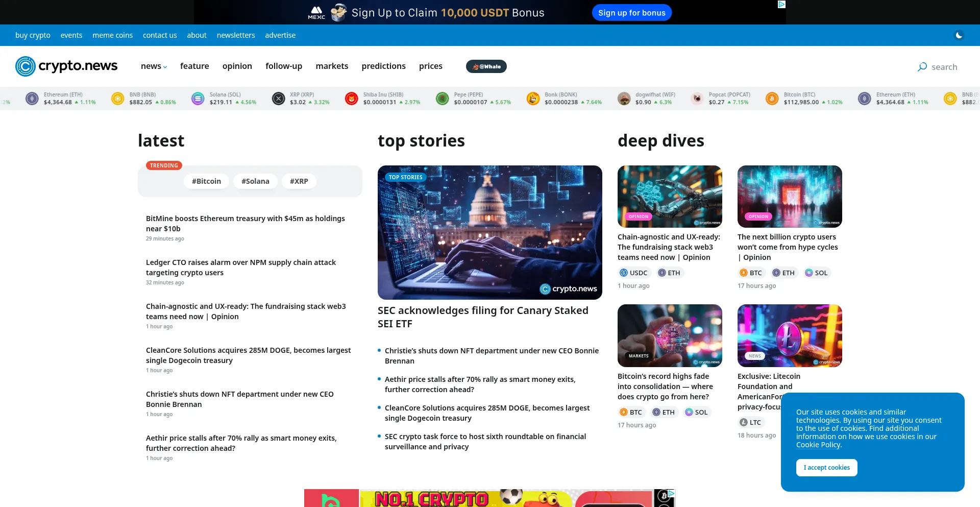Click the Shiba Inu ticker icon

click(352, 99)
